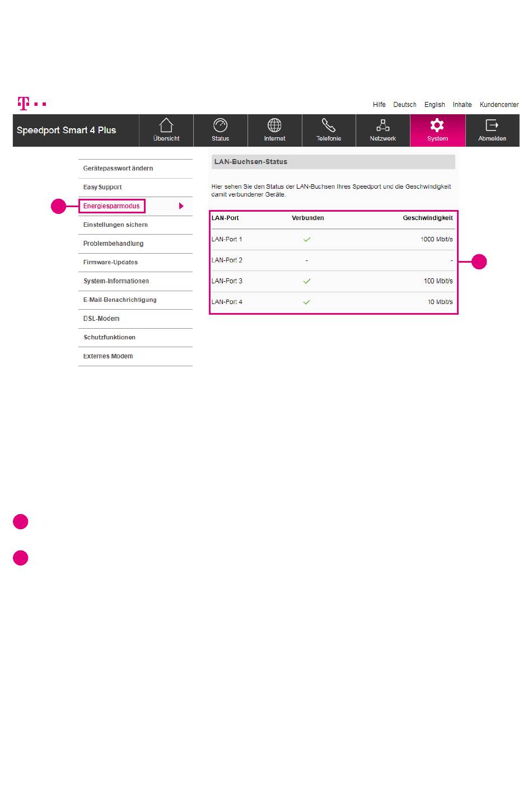Viewport: 532px width, 798px height.
Task: Open the Telefonie phone icon
Action: click(x=329, y=125)
